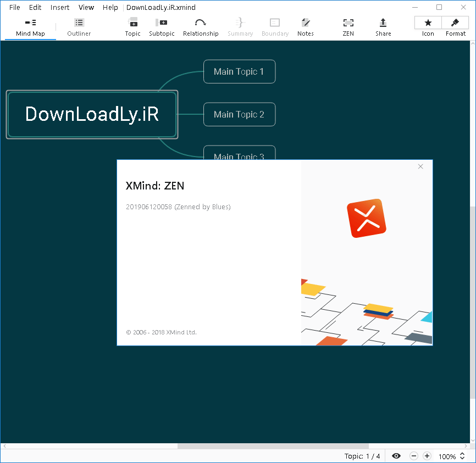The width and height of the screenshot is (476, 463).
Task: Select the Main Topic 2 node
Action: tap(239, 114)
